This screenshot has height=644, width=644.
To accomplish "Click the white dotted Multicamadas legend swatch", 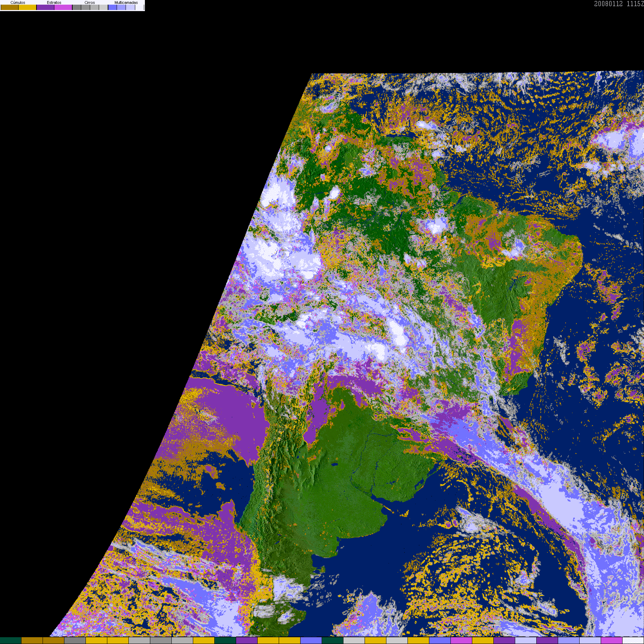I will click(139, 8).
